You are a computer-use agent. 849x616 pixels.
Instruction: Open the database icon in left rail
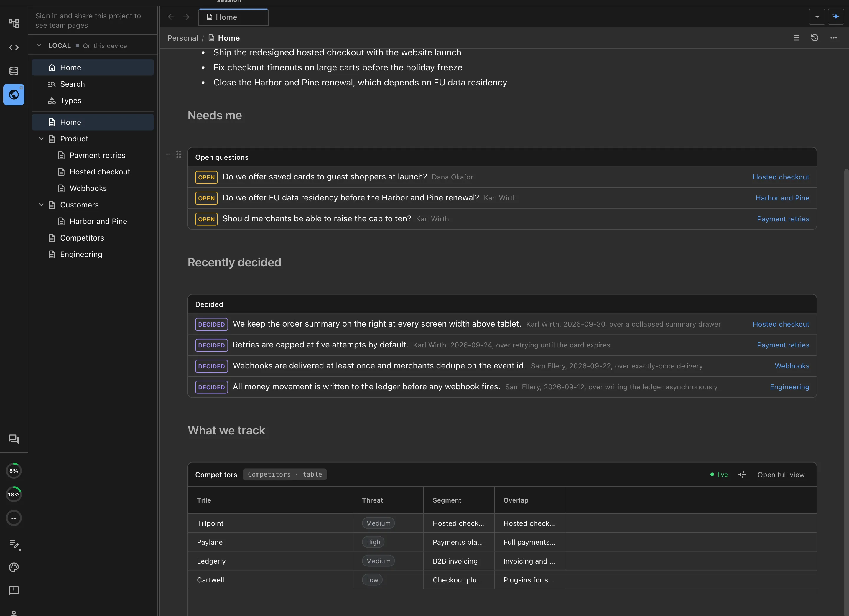[14, 71]
